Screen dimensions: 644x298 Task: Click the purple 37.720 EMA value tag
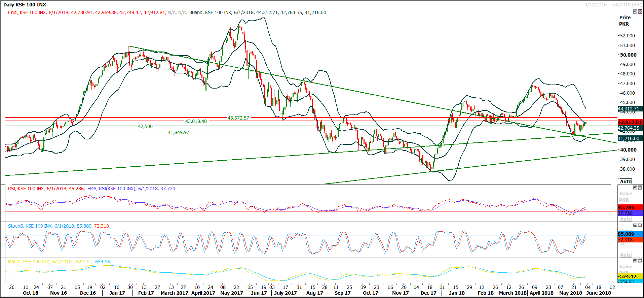coord(630,213)
